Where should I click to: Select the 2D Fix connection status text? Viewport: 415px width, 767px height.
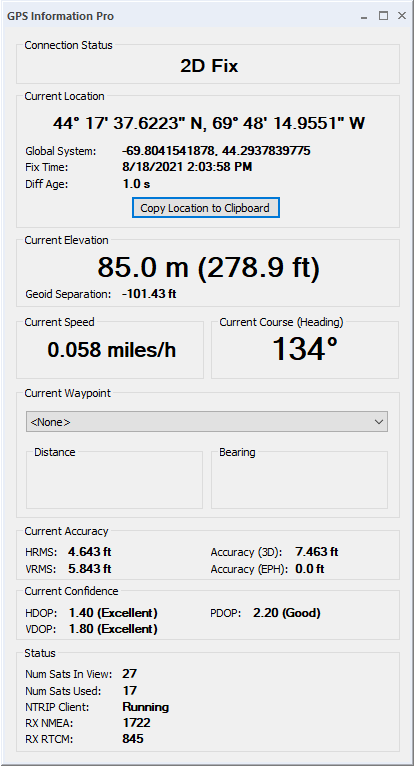(209, 66)
